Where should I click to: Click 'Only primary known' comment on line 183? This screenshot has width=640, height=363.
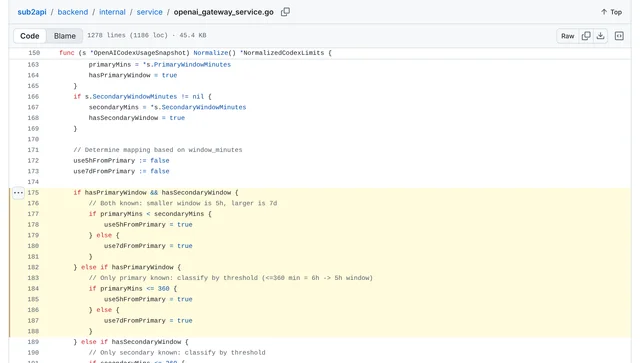click(x=231, y=278)
